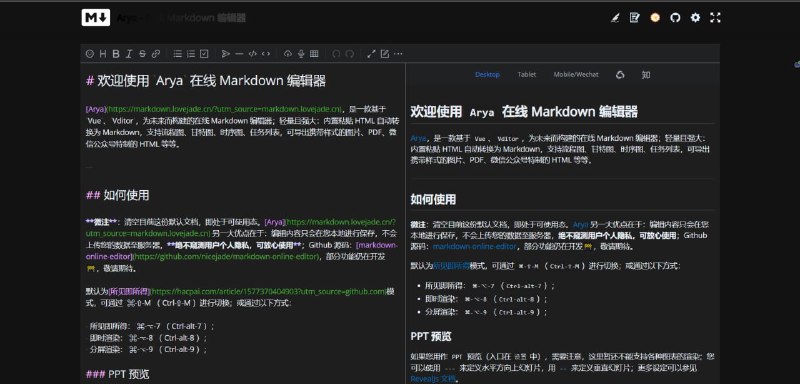800x384 pixels.
Task: Click the Arya link in the 微注 preview paragraph
Action: pos(581,224)
